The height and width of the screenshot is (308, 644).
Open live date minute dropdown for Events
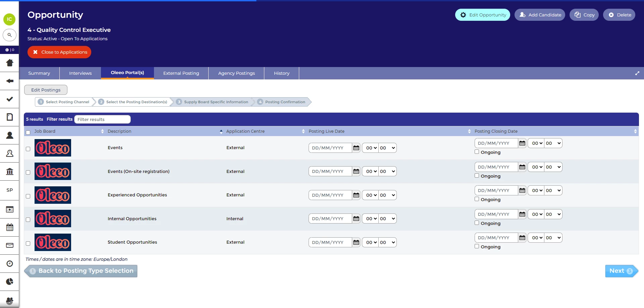point(387,148)
